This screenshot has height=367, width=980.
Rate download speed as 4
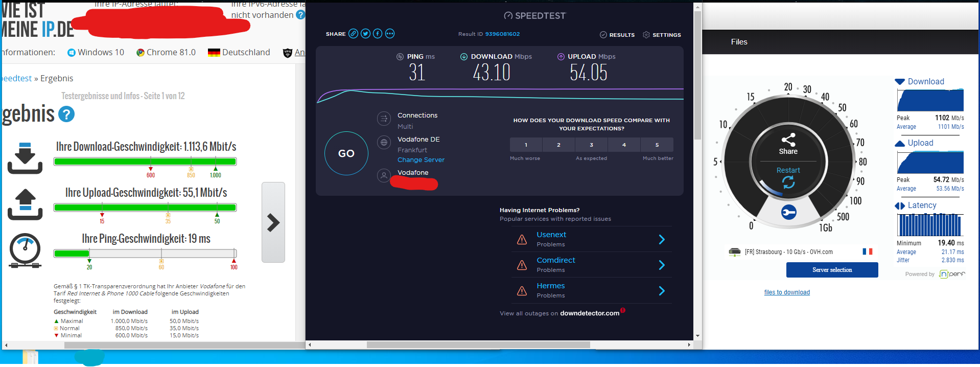click(624, 145)
